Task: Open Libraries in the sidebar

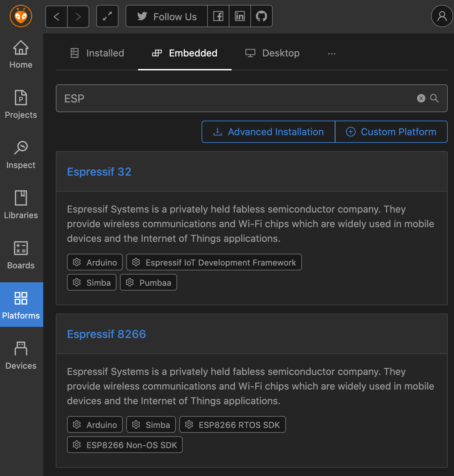Action: 21,205
